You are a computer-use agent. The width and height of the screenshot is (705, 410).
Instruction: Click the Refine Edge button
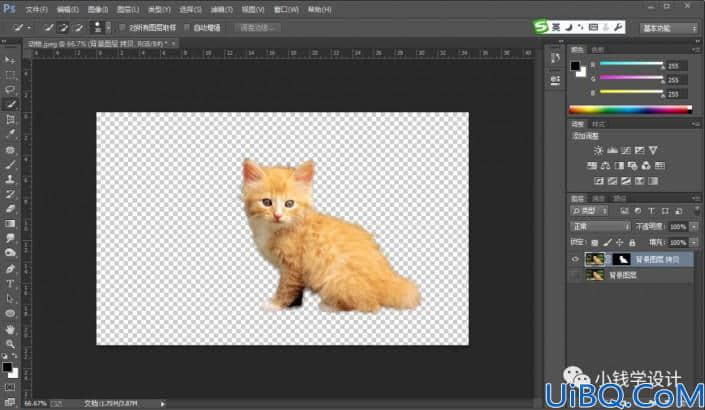258,28
